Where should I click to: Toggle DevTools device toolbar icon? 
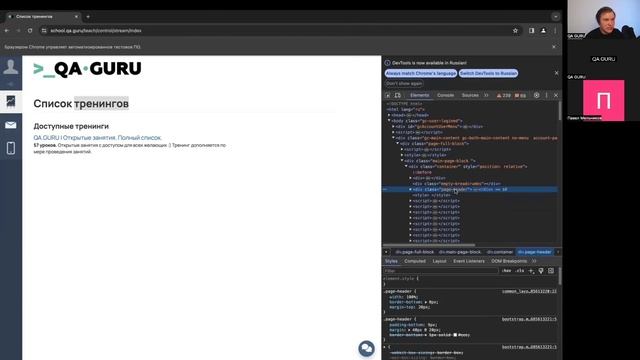pyautogui.click(x=398, y=95)
